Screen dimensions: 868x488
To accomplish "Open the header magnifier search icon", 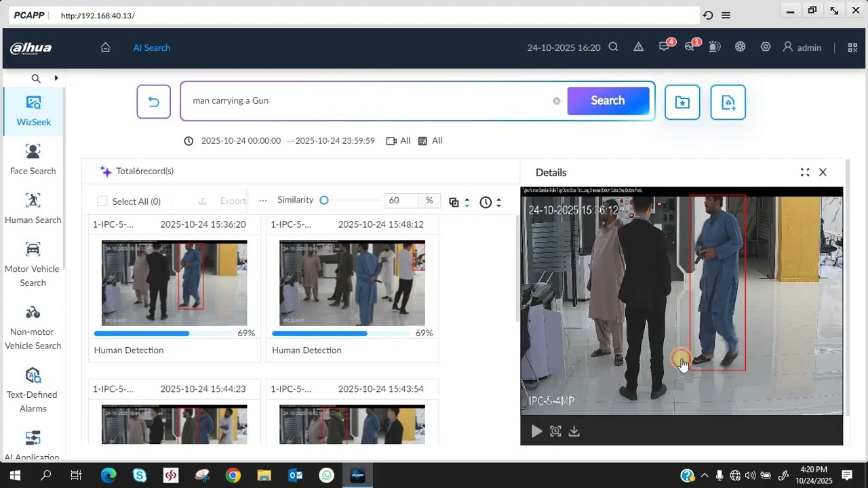I will [x=613, y=47].
